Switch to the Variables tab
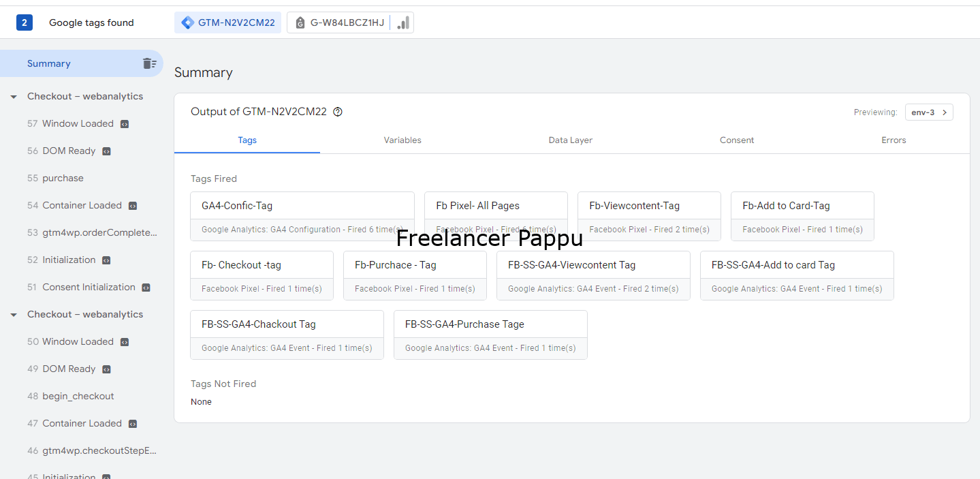Image resolution: width=980 pixels, height=479 pixels. click(x=402, y=140)
